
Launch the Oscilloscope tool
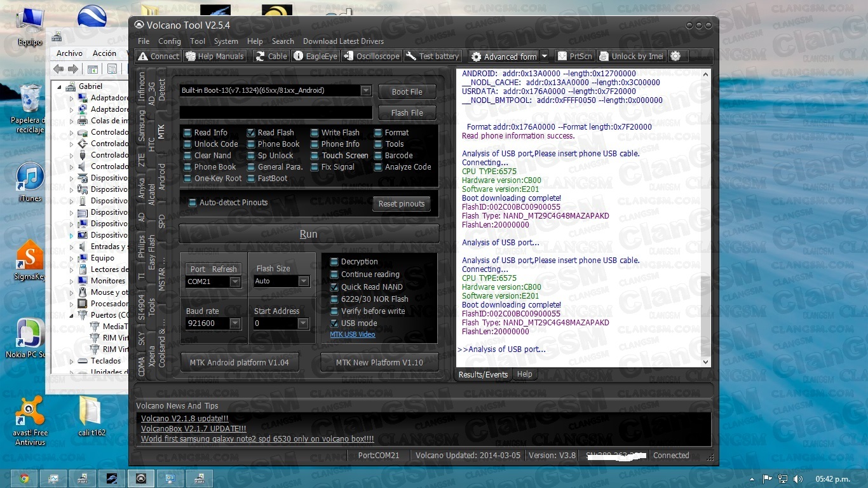pos(371,56)
